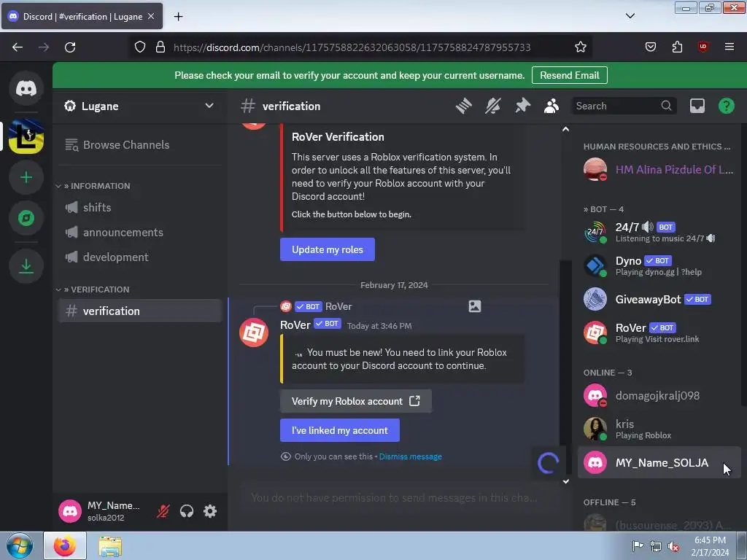
Task: Toggle headphones deafen in user panel
Action: tap(186, 511)
